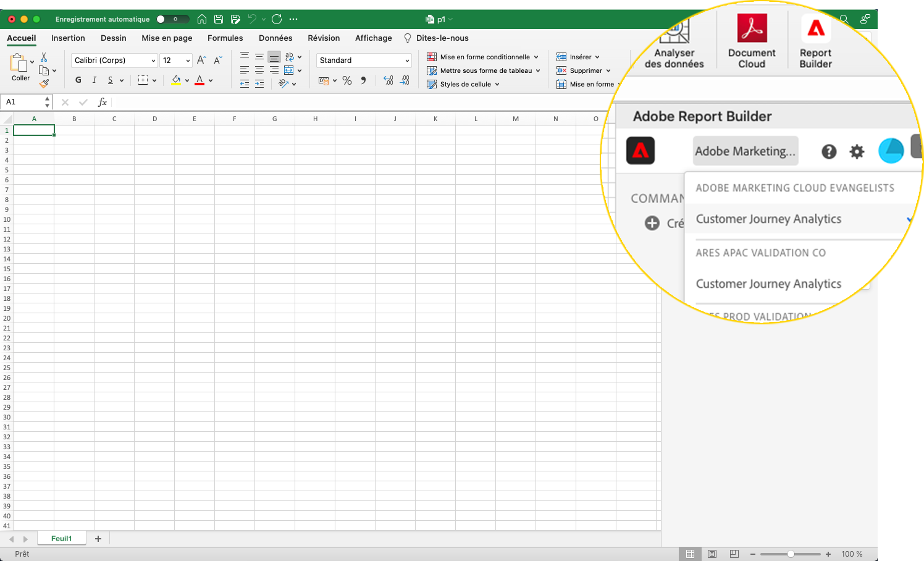
Task: Open search with the magnifying glass
Action: (x=844, y=19)
